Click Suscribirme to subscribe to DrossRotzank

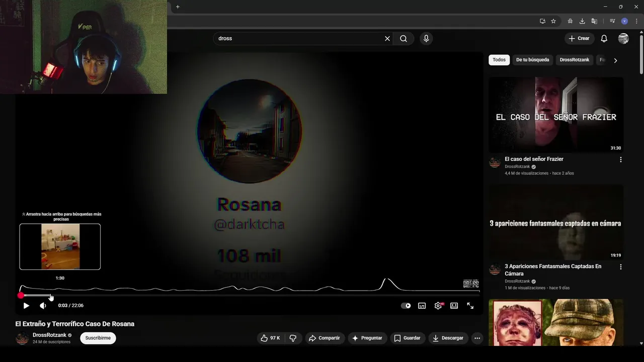tap(98, 338)
